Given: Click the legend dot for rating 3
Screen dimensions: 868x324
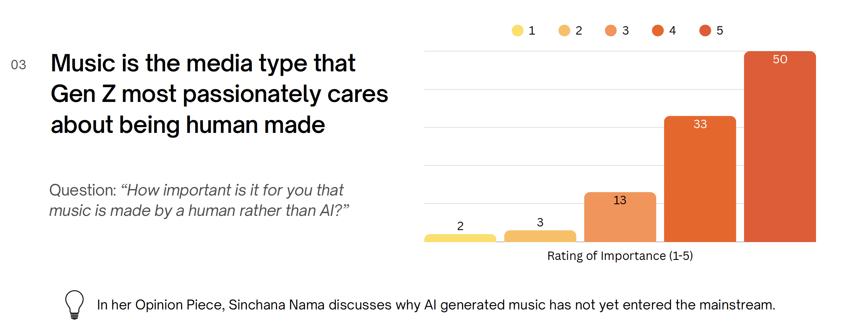Looking at the screenshot, I should tap(611, 31).
